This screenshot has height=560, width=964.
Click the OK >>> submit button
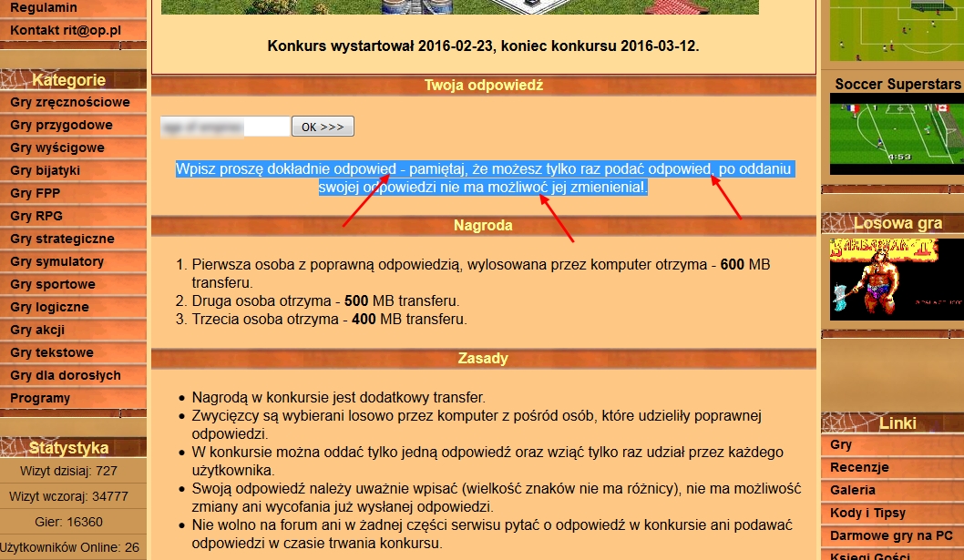pos(323,127)
